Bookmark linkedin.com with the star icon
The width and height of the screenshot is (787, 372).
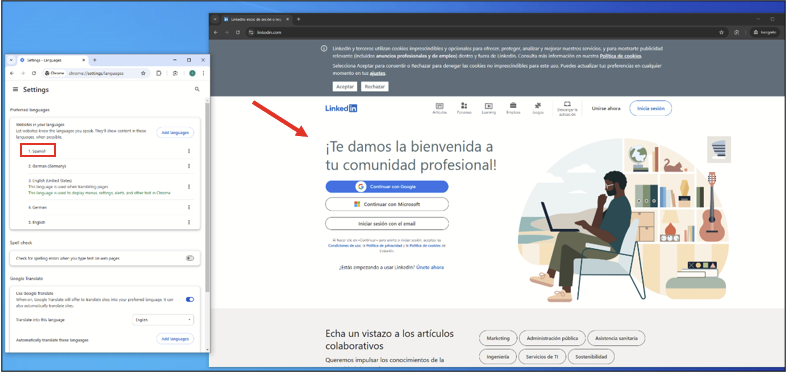coord(721,32)
